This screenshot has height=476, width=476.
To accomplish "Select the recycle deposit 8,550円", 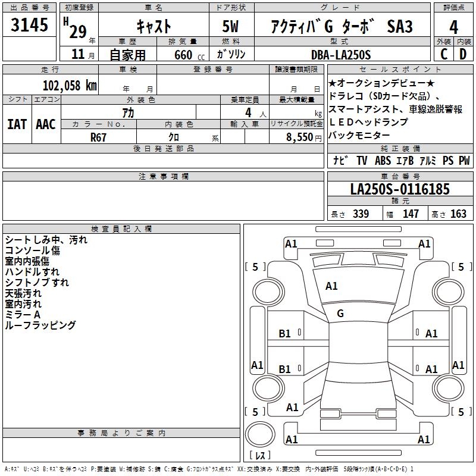I will pyautogui.click(x=304, y=137).
